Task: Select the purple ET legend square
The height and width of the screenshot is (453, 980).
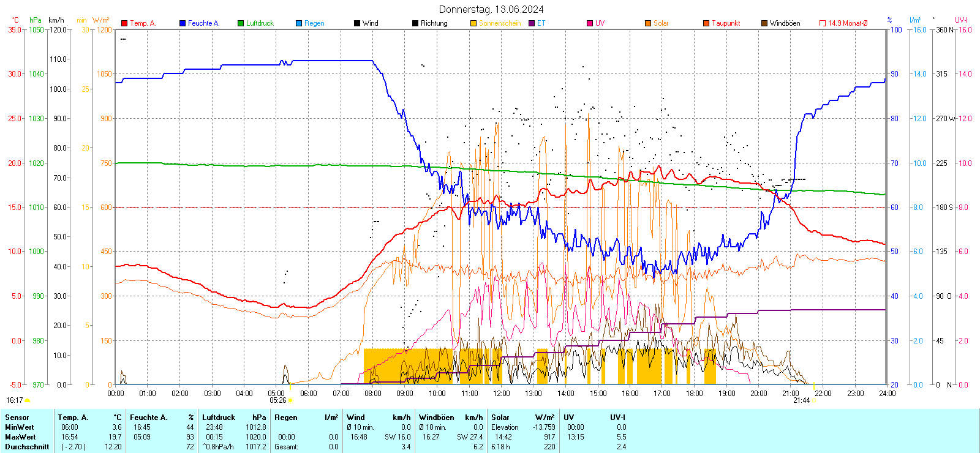Action: point(532,23)
